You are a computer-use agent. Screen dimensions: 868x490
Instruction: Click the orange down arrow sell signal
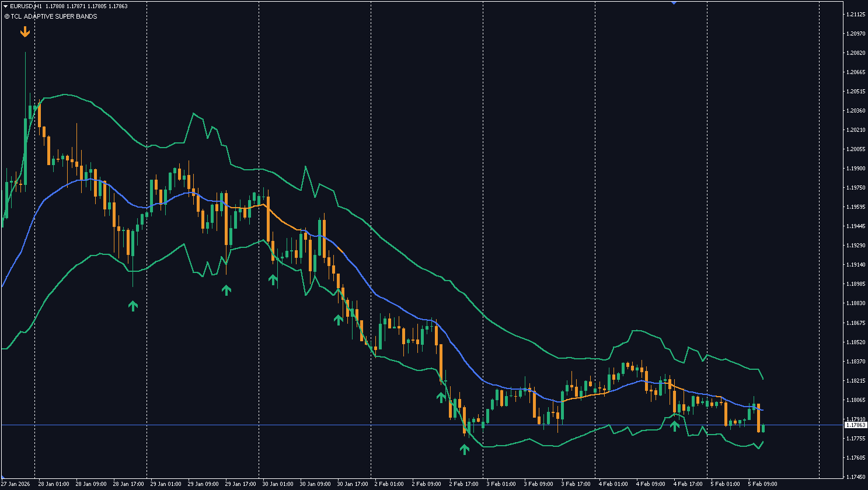pyautogui.click(x=25, y=32)
